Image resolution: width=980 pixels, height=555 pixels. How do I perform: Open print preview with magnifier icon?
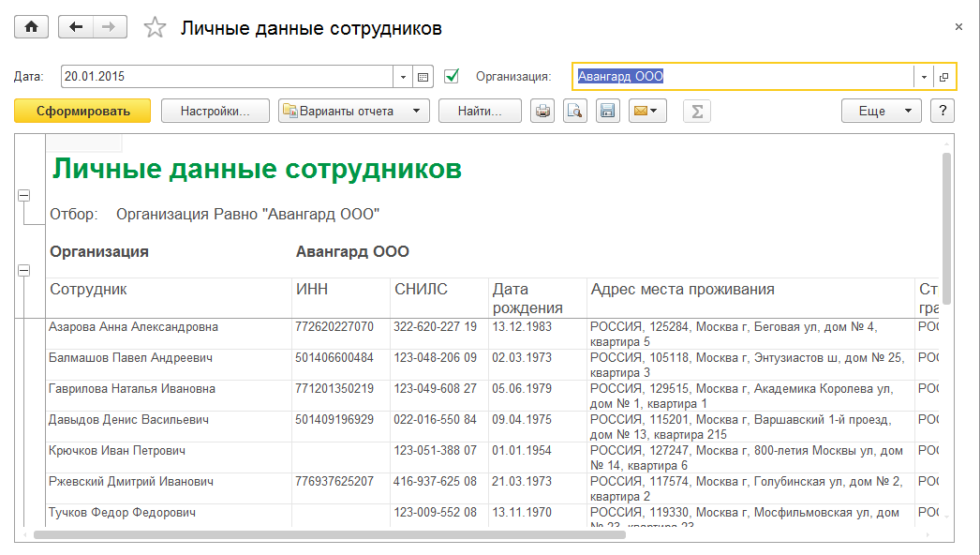(x=574, y=112)
